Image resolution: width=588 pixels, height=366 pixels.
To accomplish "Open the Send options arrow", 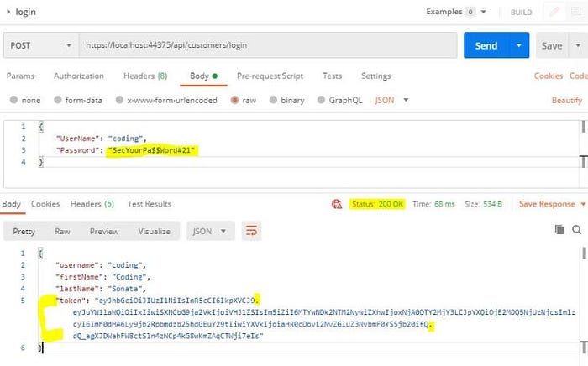I will point(519,45).
